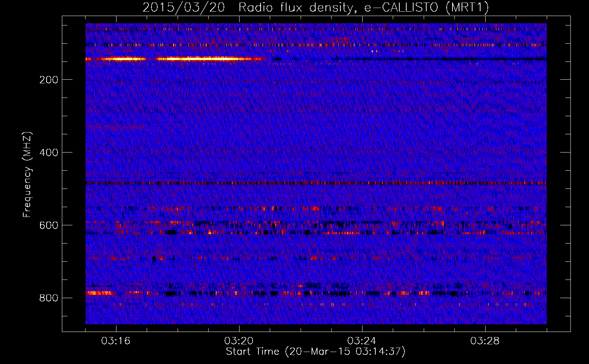Click the 'Start Time (20-Mar-15 03:14:37)' label

[x=316, y=352]
